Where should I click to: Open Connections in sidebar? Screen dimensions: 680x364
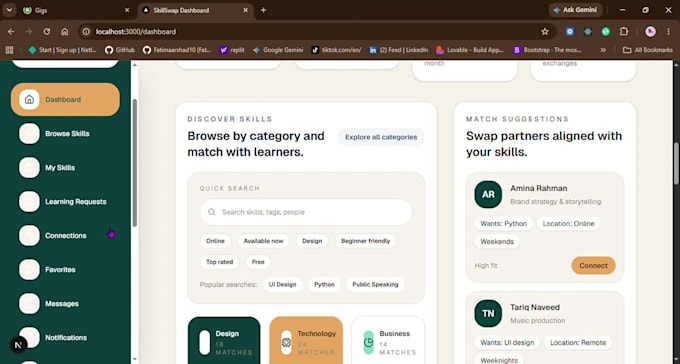[65, 236]
